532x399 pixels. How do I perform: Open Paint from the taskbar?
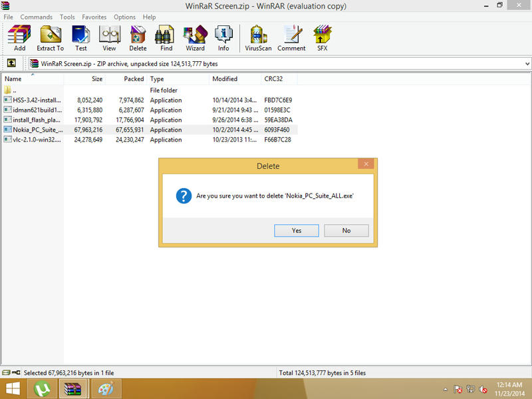[106, 389]
